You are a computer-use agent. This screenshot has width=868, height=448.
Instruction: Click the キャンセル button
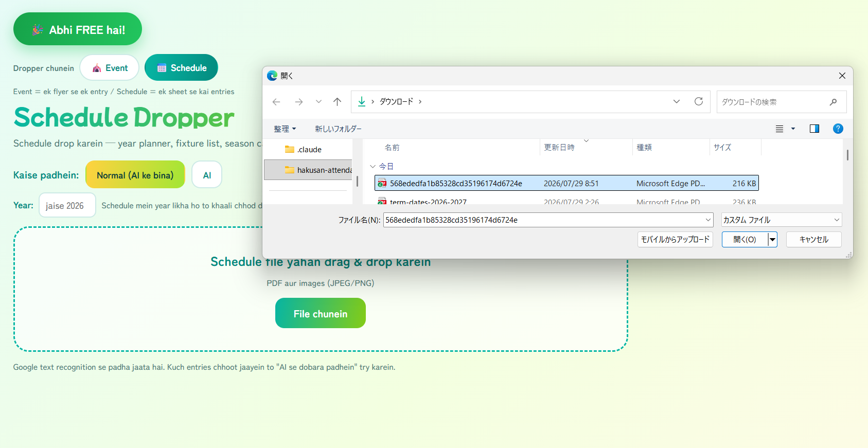[813, 239]
